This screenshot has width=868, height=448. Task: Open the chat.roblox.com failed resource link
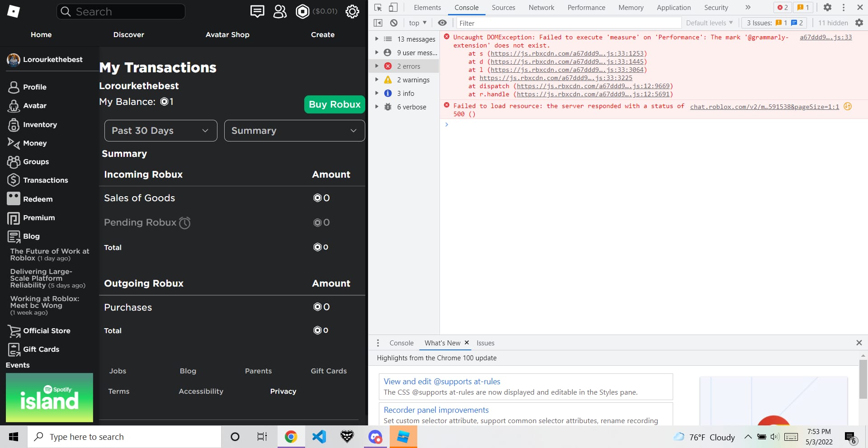tap(764, 107)
